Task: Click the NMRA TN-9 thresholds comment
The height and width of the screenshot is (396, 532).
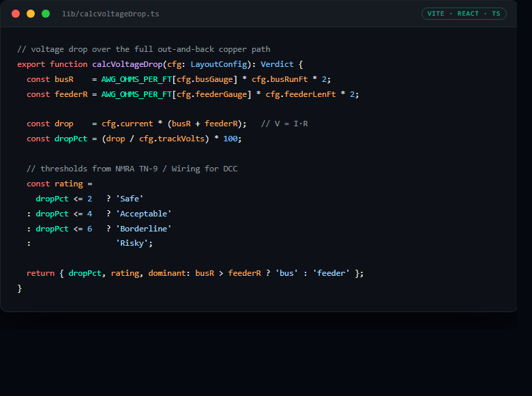Action: [x=132, y=169]
